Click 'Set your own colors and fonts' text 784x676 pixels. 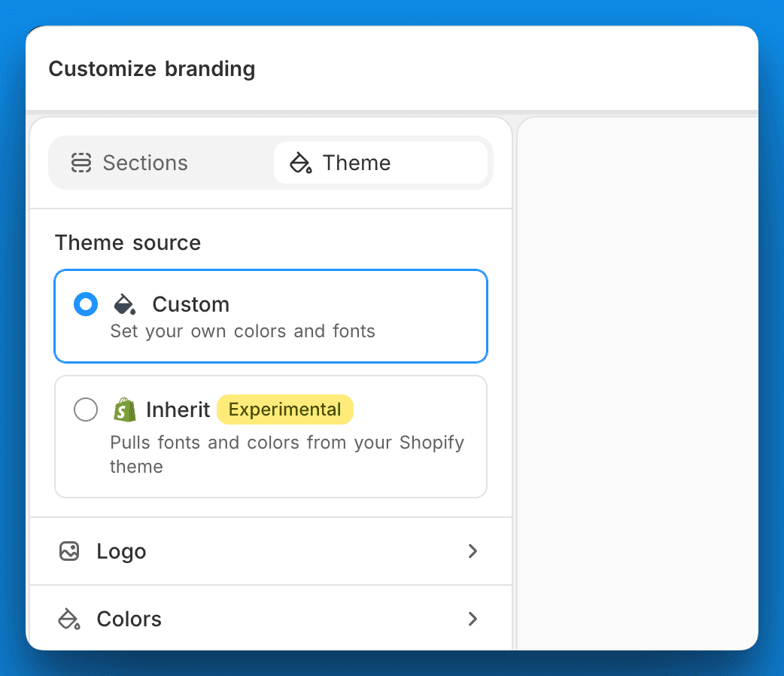(242, 331)
